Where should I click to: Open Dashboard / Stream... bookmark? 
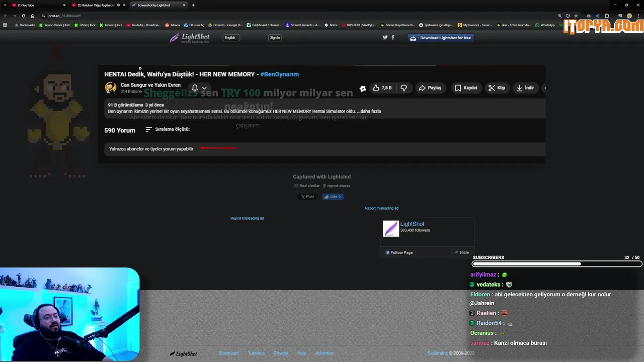coord(264,25)
